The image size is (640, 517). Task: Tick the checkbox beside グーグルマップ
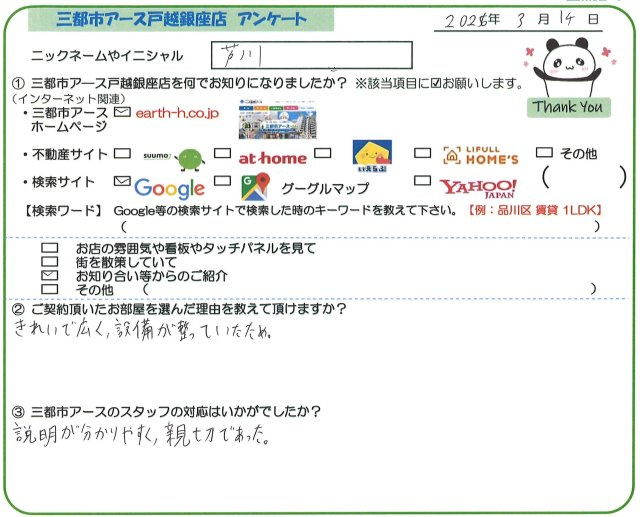(222, 181)
